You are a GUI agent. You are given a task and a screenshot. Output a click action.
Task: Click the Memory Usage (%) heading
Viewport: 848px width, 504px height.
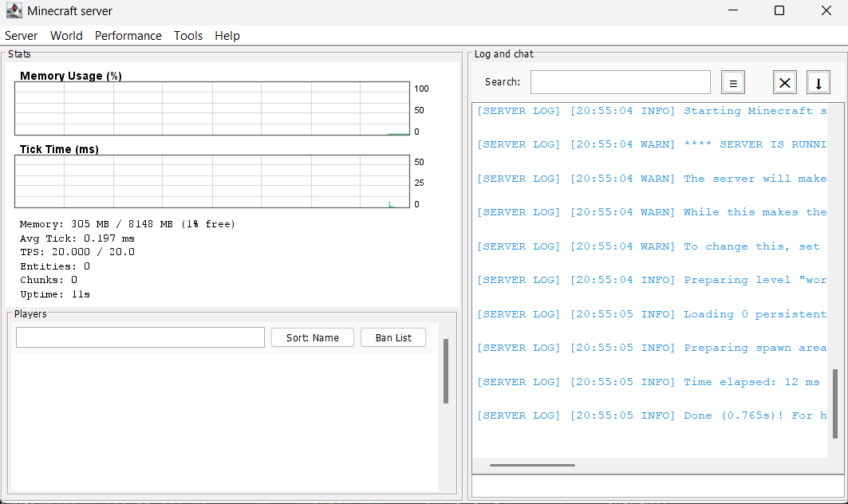[x=71, y=76]
